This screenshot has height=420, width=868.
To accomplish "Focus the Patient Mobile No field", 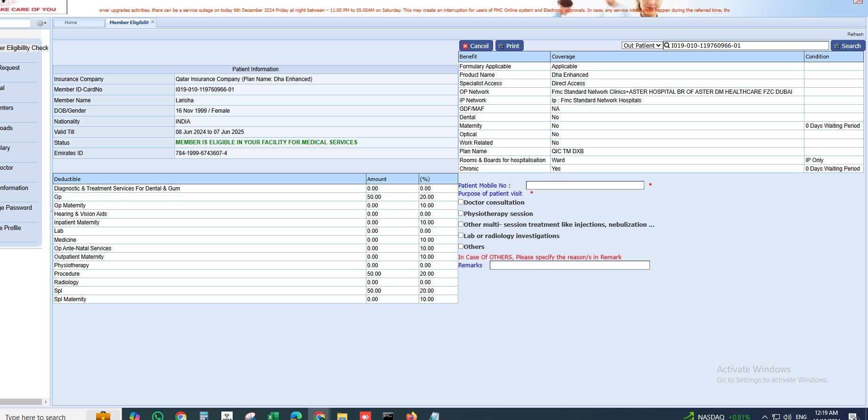I will 584,186.
